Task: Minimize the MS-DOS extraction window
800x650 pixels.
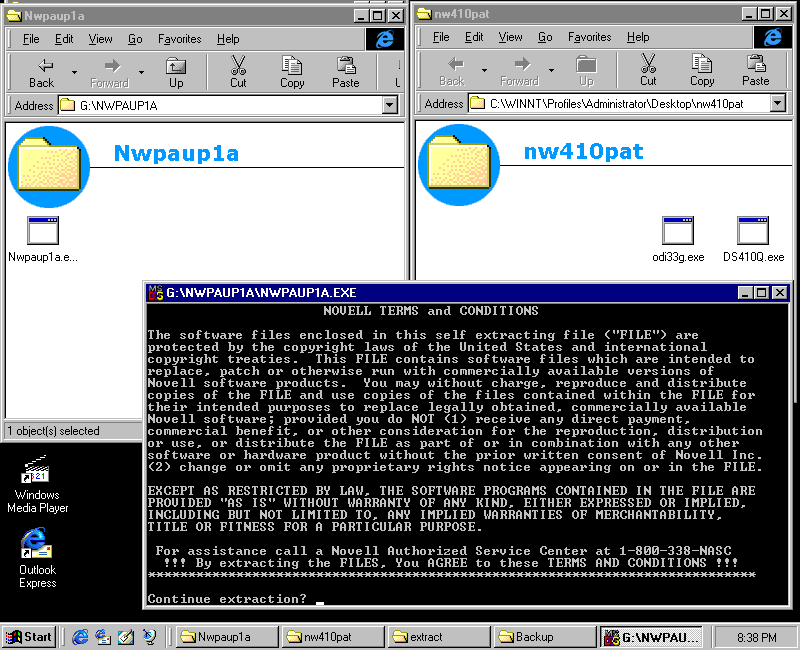Action: click(x=746, y=292)
